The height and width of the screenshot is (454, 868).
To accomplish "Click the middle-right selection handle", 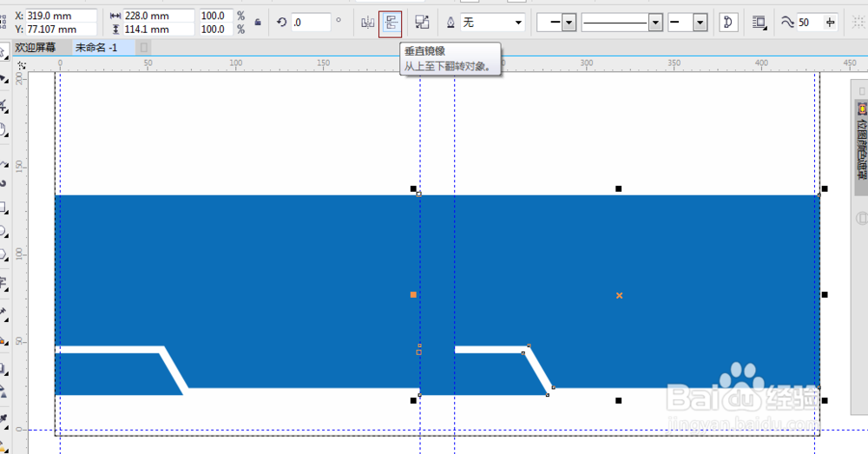I will (x=825, y=294).
